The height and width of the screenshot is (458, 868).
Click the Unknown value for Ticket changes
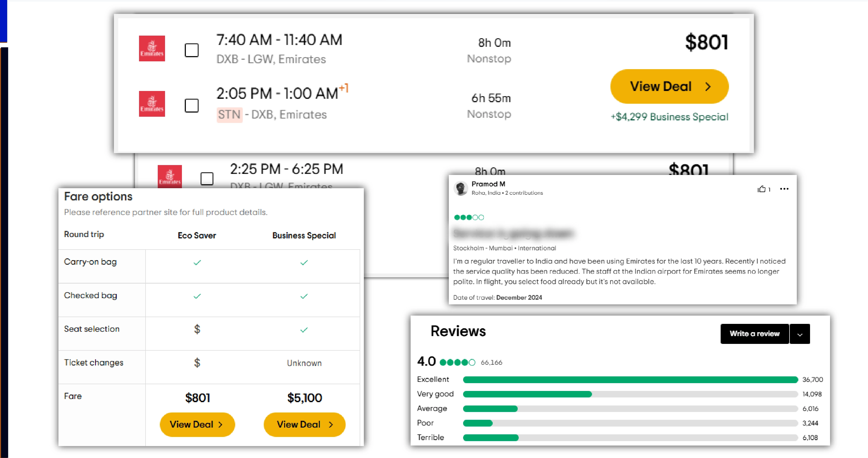(x=304, y=363)
